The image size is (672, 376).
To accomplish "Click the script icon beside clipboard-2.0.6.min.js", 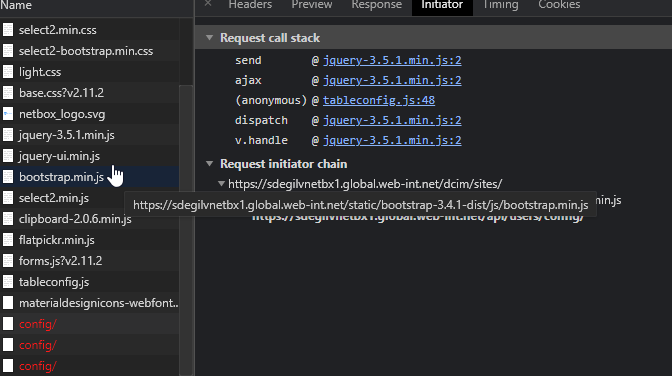I will tap(8, 219).
